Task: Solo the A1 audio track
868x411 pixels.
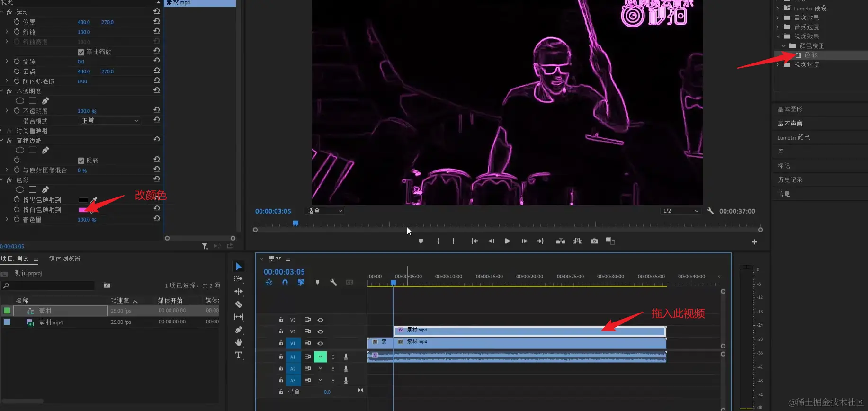Action: click(333, 357)
